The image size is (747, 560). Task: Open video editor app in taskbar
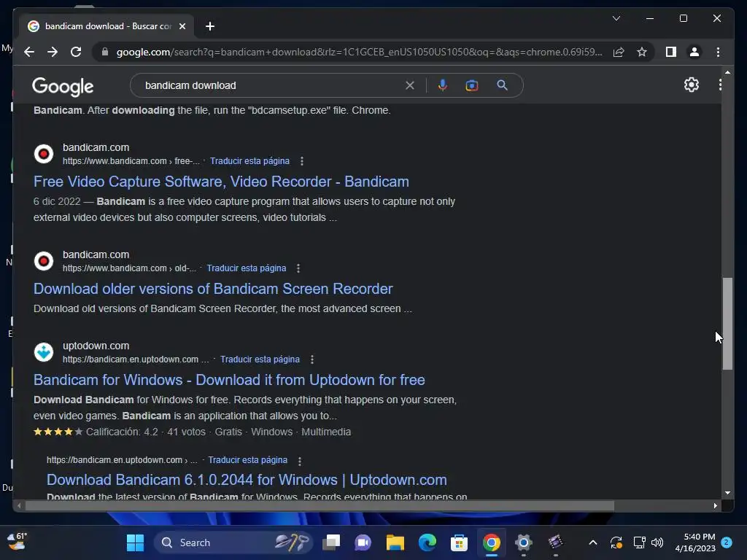tap(555, 542)
